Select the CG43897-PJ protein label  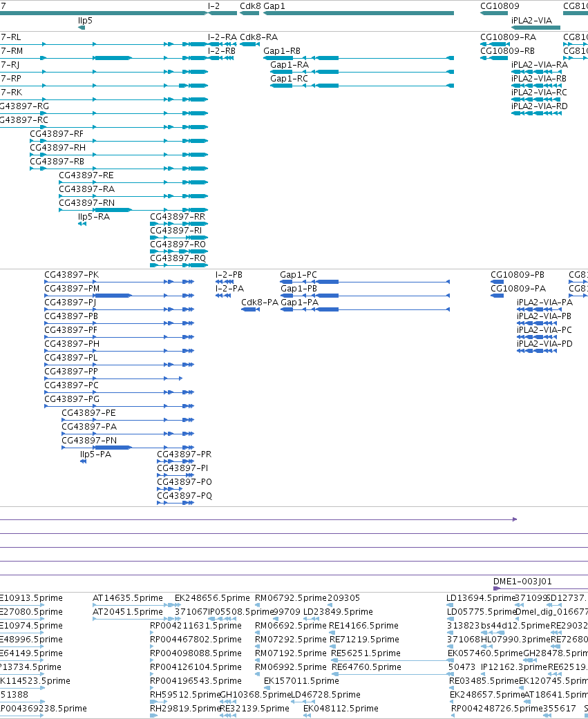pos(70,303)
